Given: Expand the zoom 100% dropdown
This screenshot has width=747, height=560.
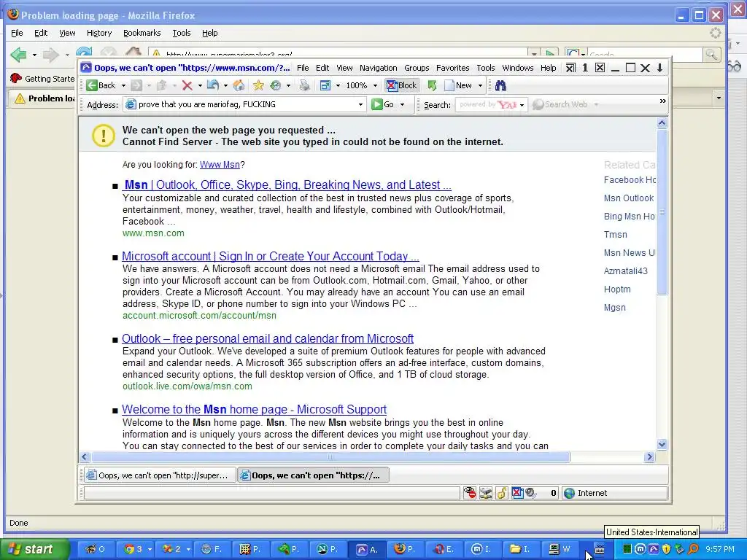Looking at the screenshot, I should 375,86.
